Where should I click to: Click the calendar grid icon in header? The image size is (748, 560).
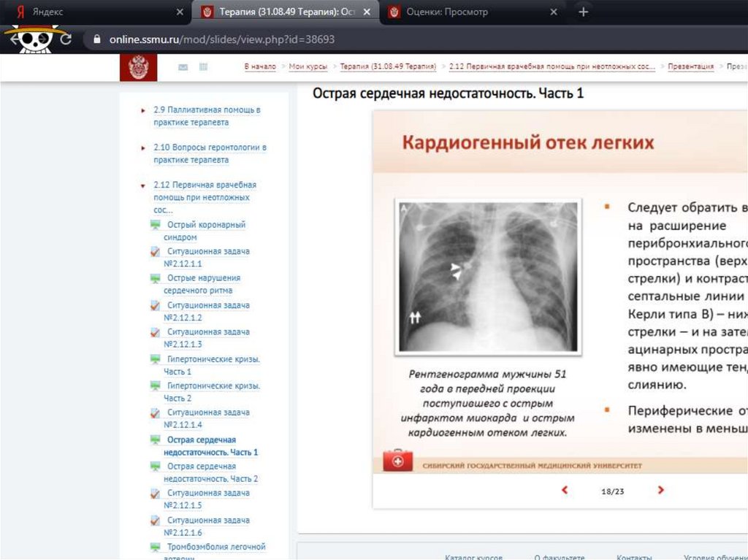click(203, 67)
